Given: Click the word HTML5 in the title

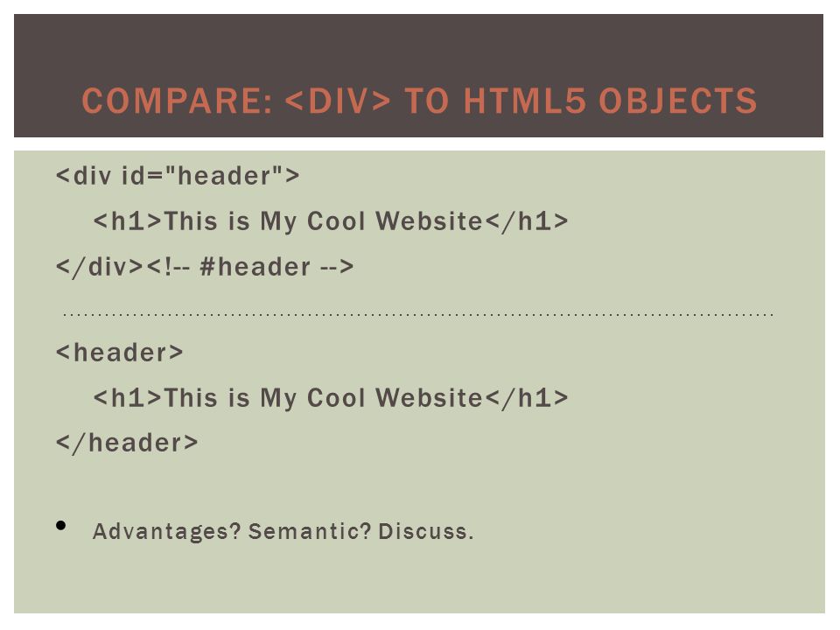Looking at the screenshot, I should click(525, 101).
